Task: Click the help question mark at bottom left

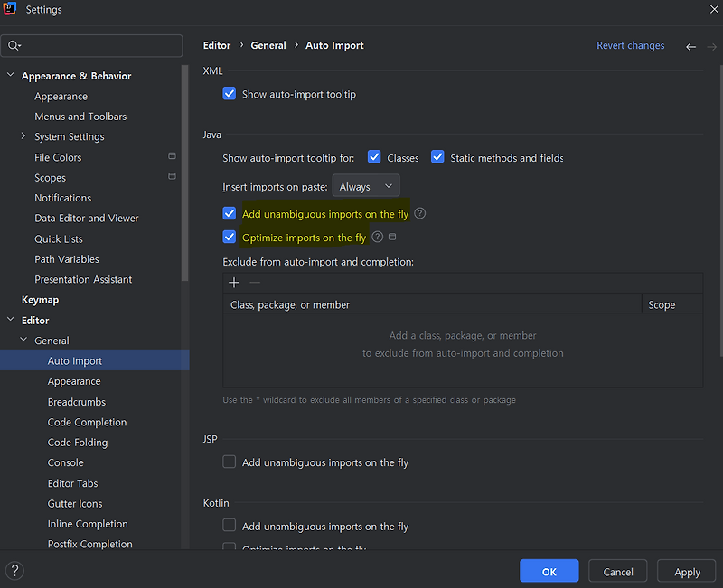Action: point(14,570)
